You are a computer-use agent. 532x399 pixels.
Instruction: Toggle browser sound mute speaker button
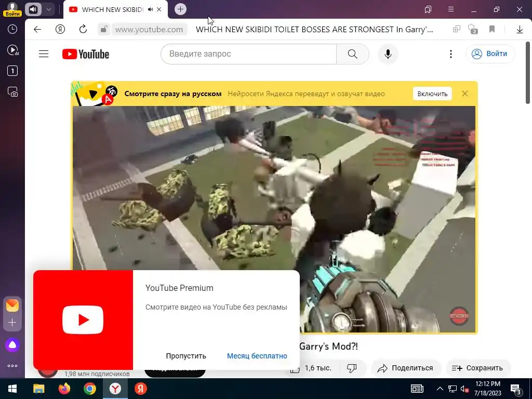coord(33,9)
